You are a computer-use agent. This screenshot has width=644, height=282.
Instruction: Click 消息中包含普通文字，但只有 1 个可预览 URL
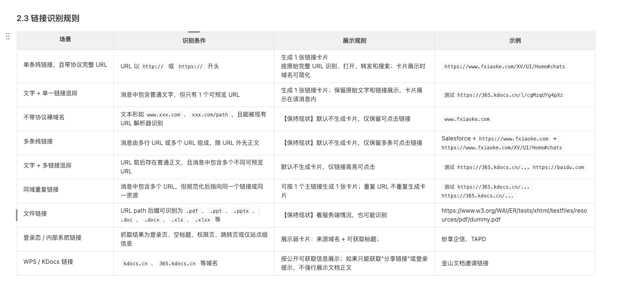(x=180, y=95)
